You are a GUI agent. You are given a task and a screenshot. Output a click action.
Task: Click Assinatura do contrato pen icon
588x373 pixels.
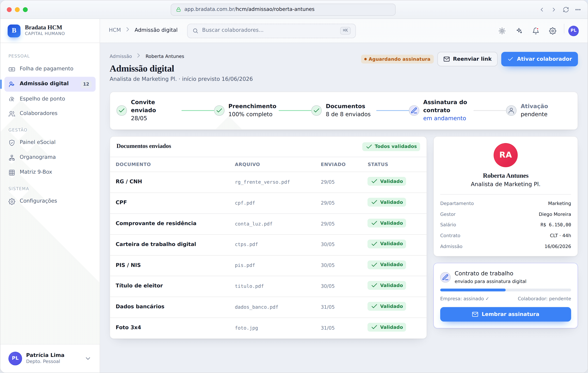414,111
